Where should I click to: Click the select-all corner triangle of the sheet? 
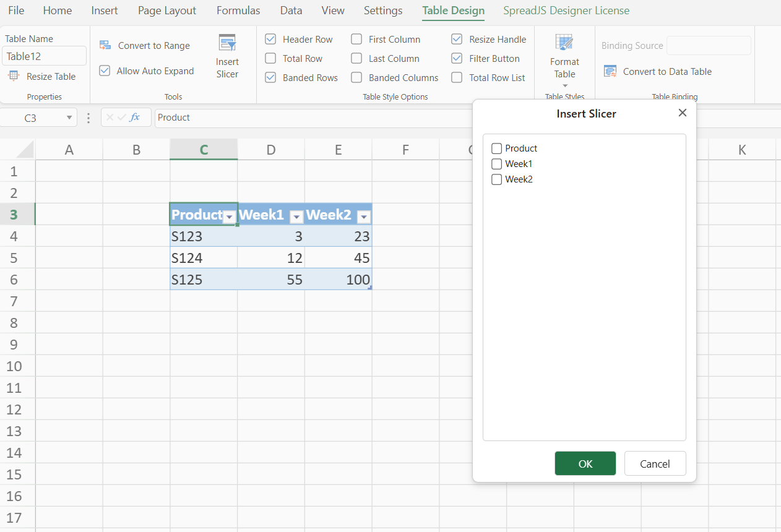coord(25,149)
